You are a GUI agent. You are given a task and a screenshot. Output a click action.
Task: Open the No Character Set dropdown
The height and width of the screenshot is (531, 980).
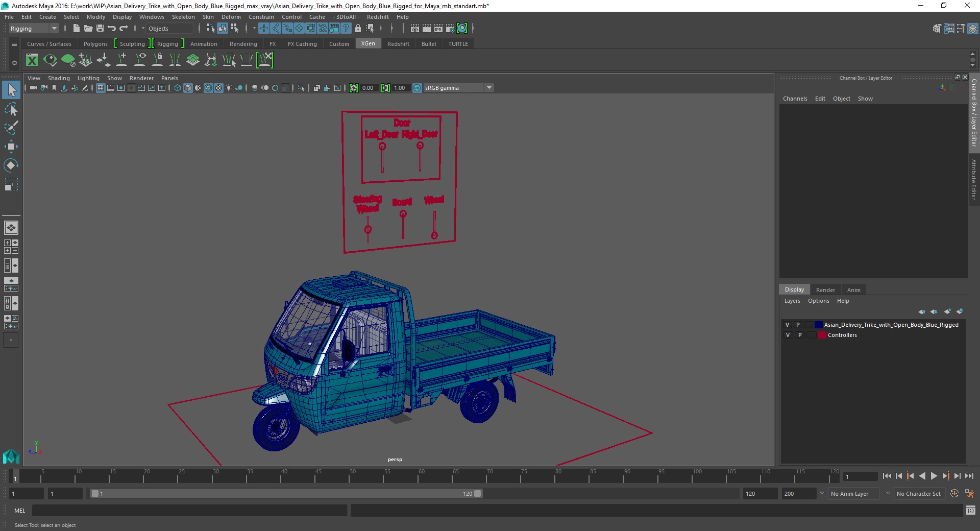[x=920, y=494]
